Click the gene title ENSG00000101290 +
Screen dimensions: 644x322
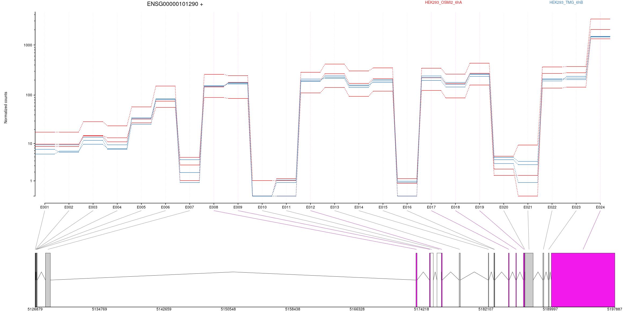point(175,4)
